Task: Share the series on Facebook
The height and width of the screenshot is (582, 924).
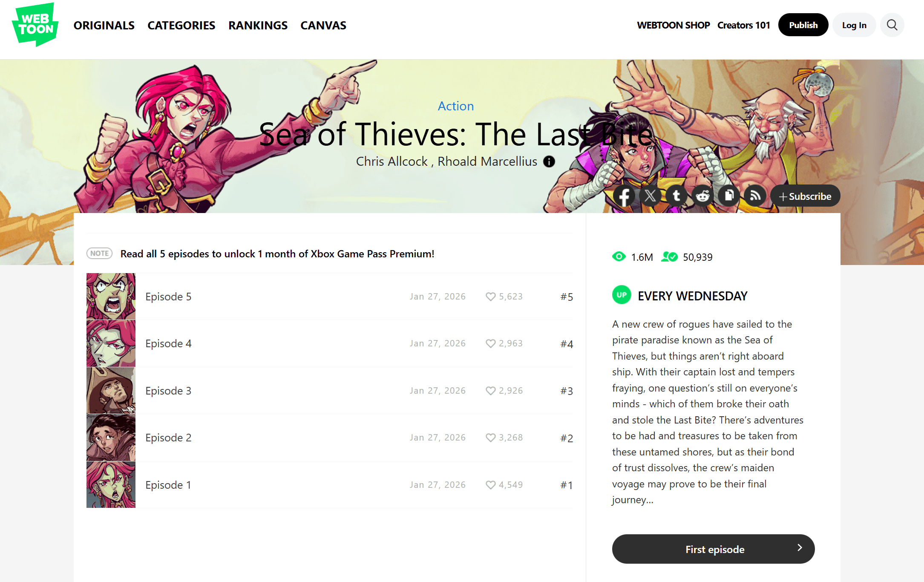Action: point(624,196)
